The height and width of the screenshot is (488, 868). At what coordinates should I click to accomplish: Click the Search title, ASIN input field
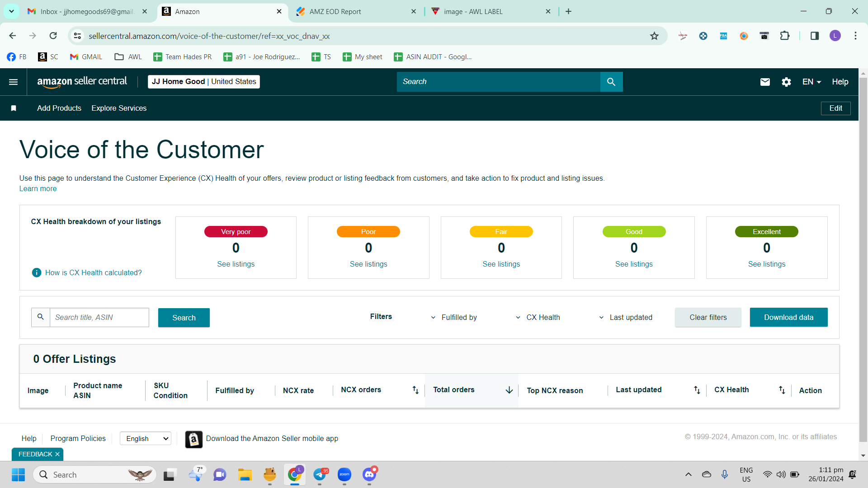click(99, 318)
